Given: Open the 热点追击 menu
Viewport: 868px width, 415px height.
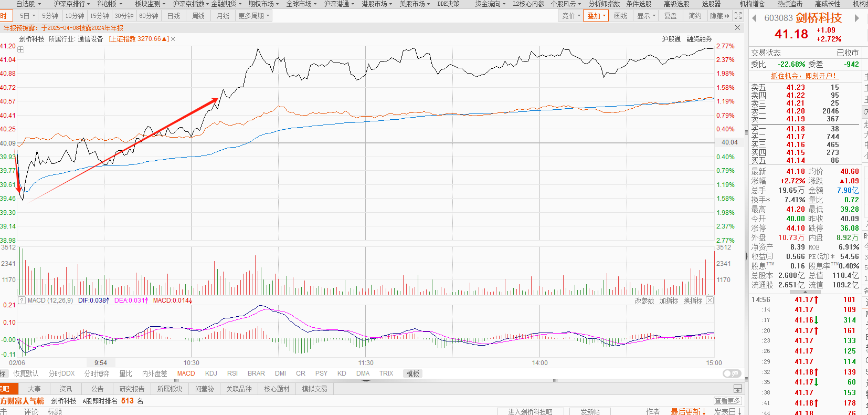Looking at the screenshot, I should click(x=790, y=4).
